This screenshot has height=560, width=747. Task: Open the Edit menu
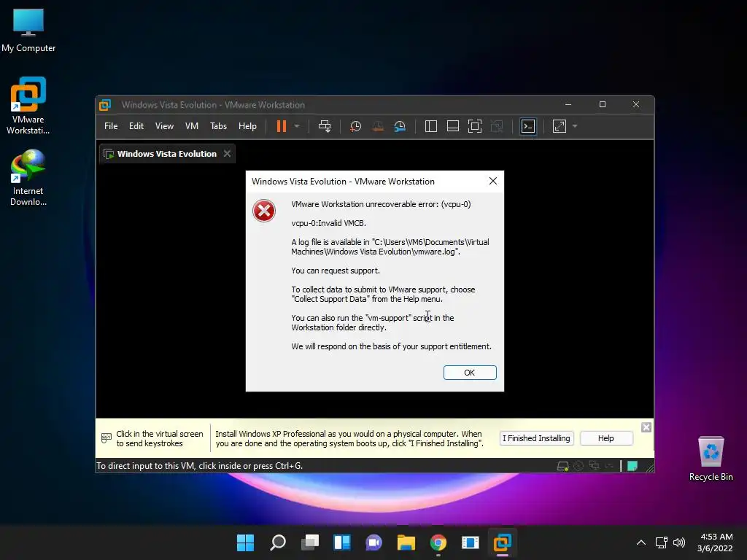(x=136, y=126)
